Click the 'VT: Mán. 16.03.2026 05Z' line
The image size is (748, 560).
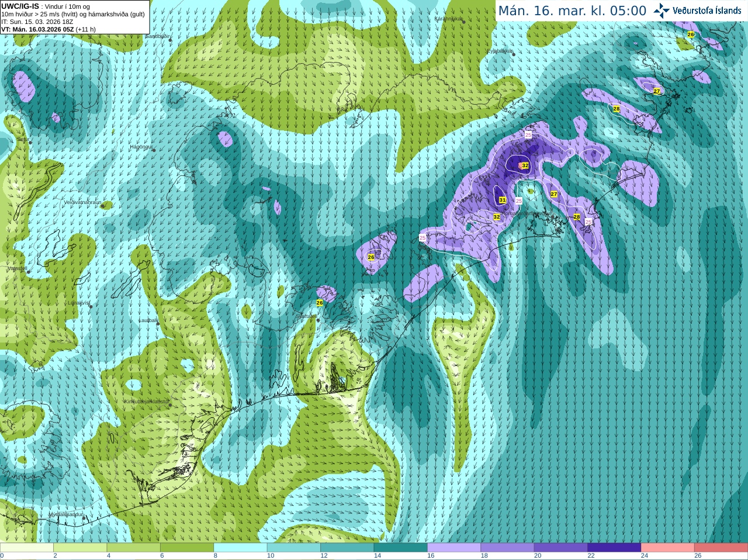click(37, 29)
